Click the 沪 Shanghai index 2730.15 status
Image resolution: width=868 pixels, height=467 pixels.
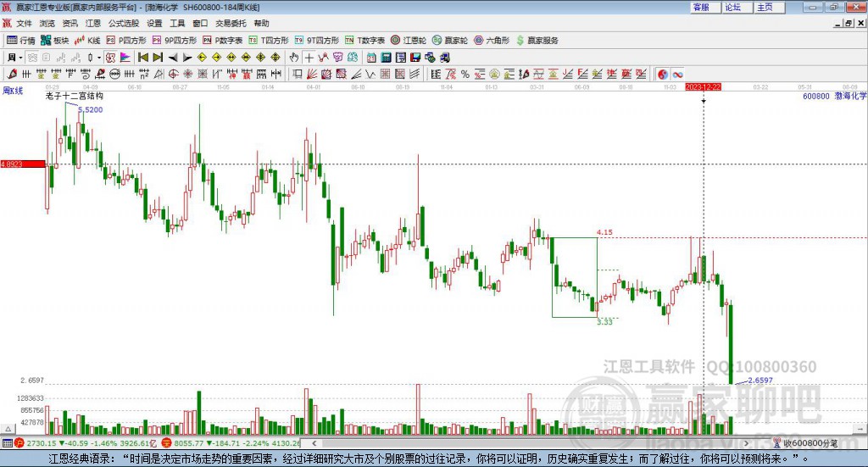coord(86,443)
